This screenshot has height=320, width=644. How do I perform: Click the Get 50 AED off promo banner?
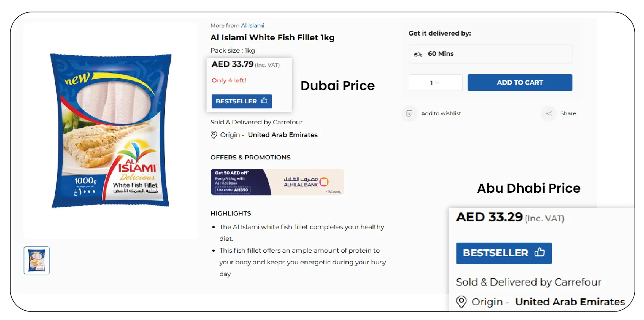(x=277, y=182)
